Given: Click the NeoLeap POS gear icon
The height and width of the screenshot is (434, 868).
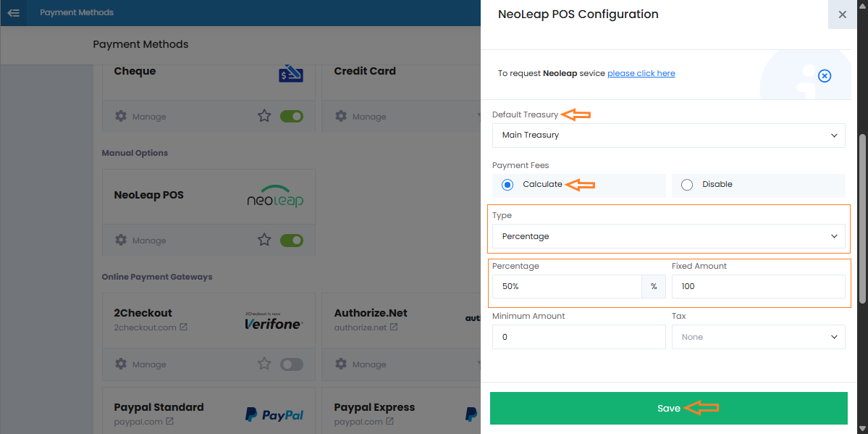Looking at the screenshot, I should [x=121, y=241].
